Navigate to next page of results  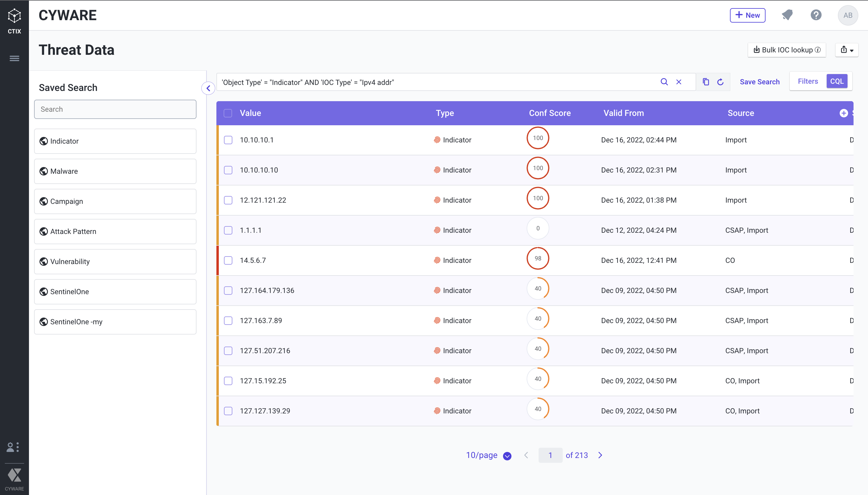(600, 455)
